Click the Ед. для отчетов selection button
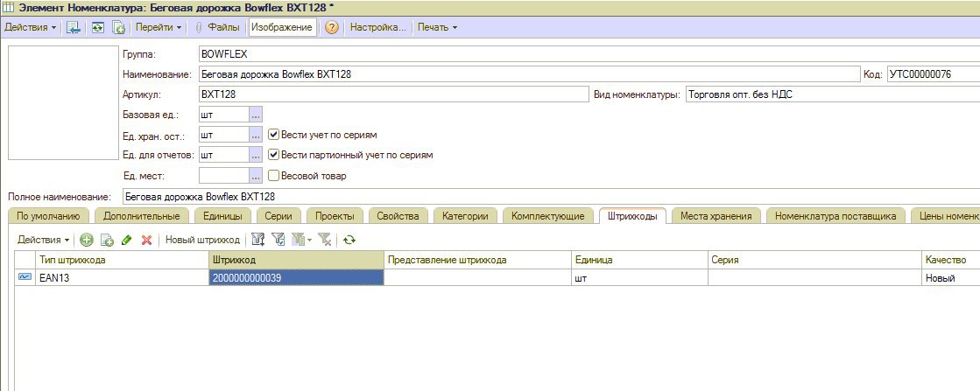The height and width of the screenshot is (391, 980). click(x=256, y=155)
